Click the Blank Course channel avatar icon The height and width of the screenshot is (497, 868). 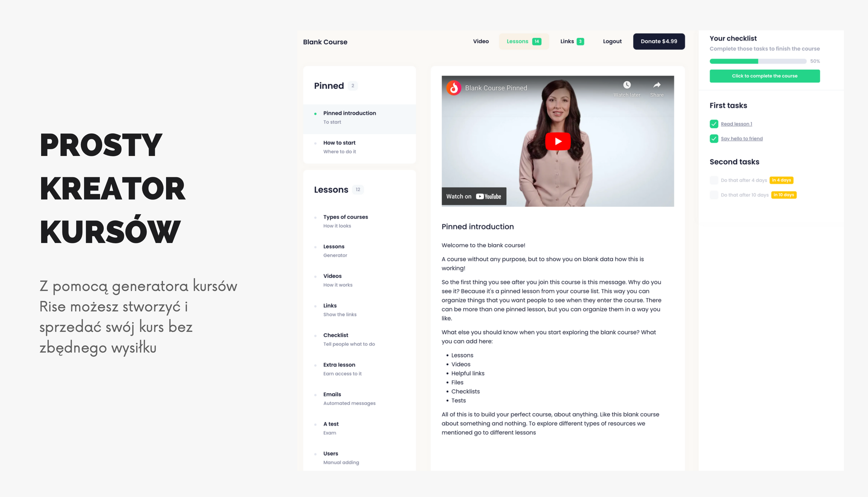[x=454, y=88]
